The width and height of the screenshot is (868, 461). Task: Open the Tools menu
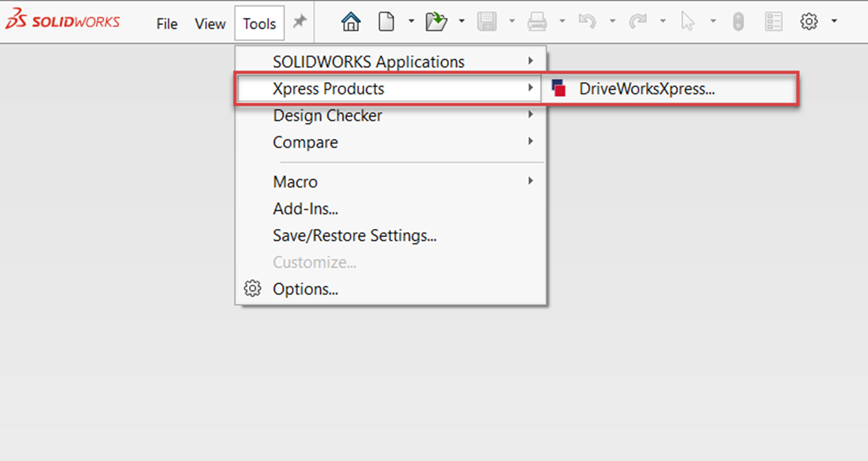tap(259, 23)
